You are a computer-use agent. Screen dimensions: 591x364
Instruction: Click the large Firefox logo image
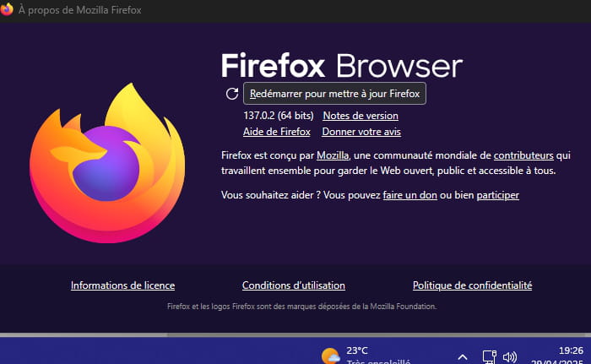click(107, 163)
